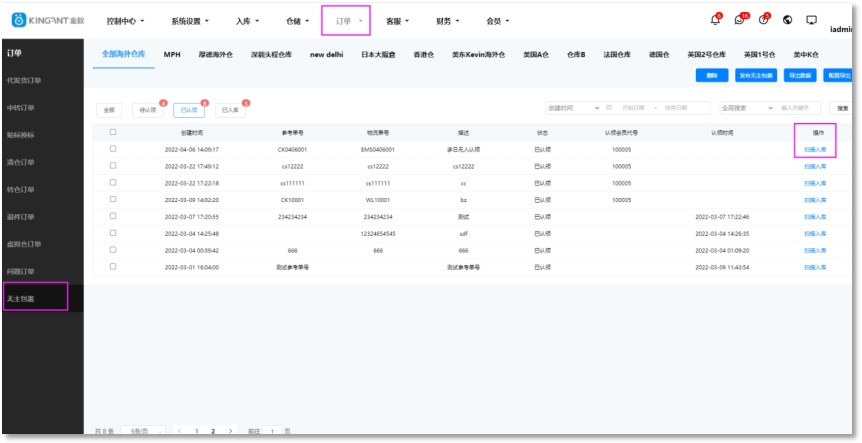Click 扫描入库 for row 234234234
The image size is (862, 443).
815,217
